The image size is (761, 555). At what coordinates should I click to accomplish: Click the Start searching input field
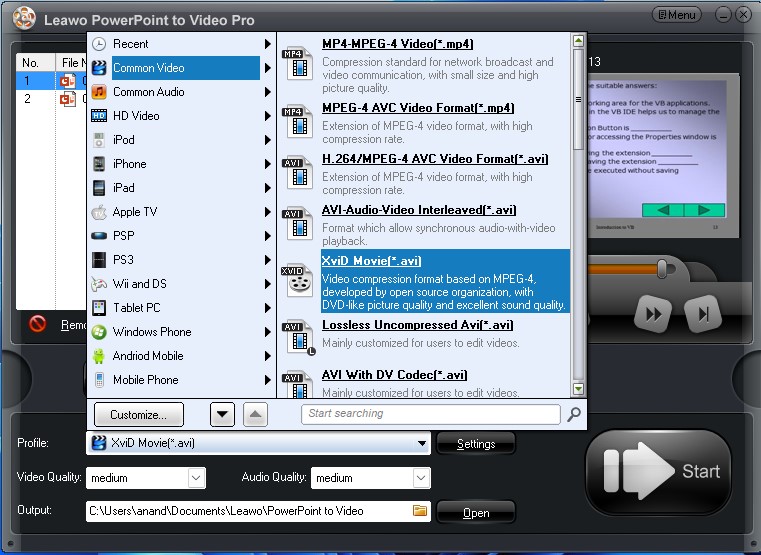tap(431, 414)
